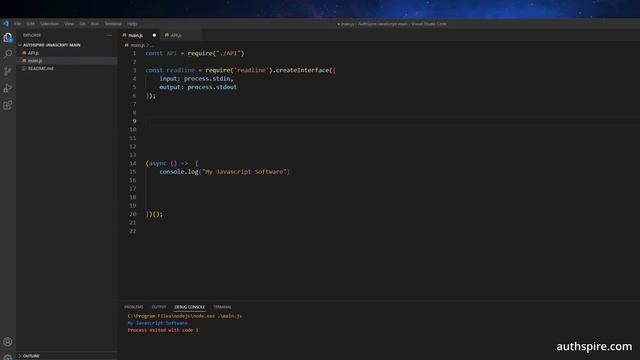This screenshot has height=360, width=640.
Task: Click the require("./API") text on line 1
Action: (216, 53)
